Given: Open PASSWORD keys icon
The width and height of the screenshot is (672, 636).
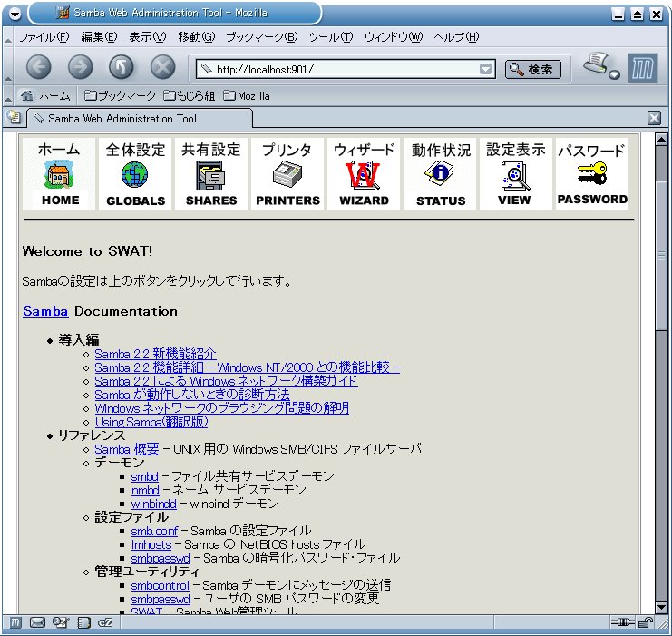Looking at the screenshot, I should [592, 174].
